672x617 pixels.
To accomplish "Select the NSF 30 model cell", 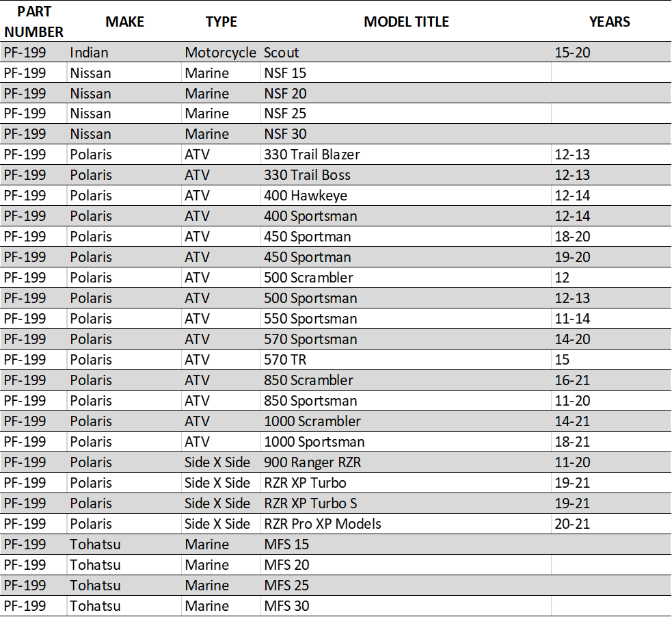I will click(x=406, y=134).
